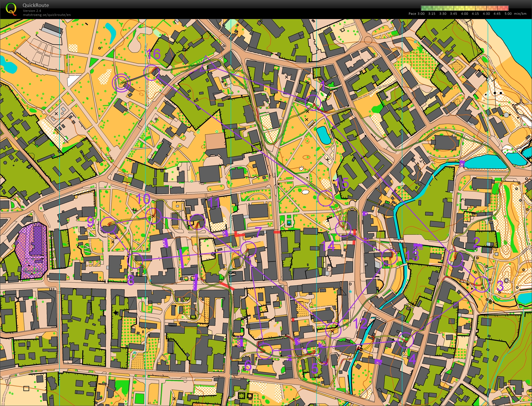Viewport: 532px width, 406px height.
Task: Select control circle 8 on the map
Action: (x=136, y=260)
